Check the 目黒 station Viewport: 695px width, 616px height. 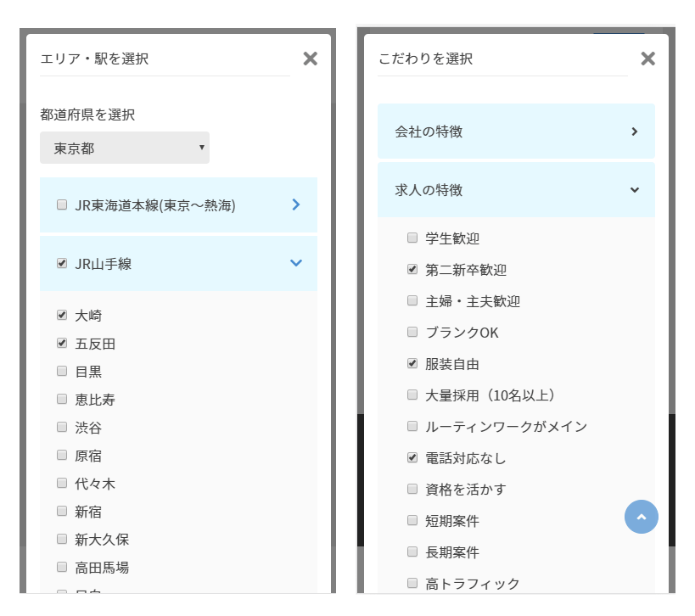61,371
